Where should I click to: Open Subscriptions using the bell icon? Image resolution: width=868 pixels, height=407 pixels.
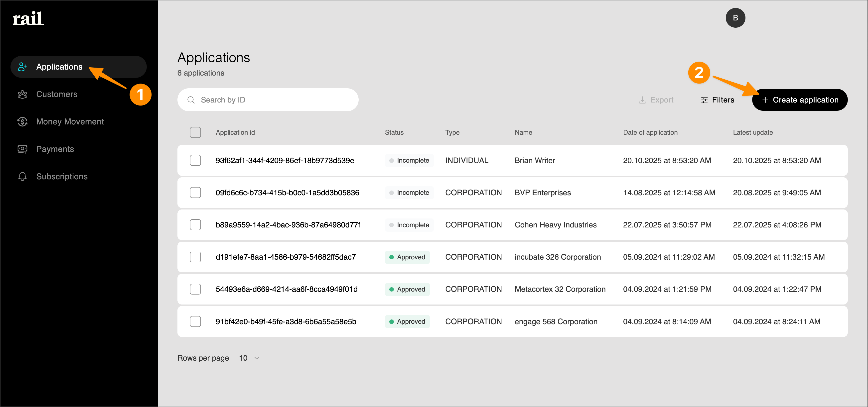pos(22,176)
